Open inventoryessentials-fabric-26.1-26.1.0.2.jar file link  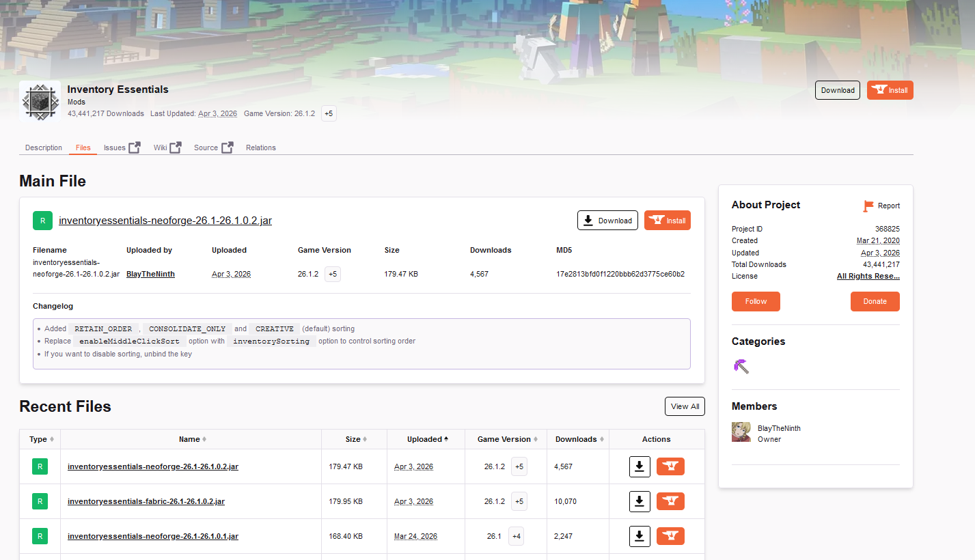(146, 501)
